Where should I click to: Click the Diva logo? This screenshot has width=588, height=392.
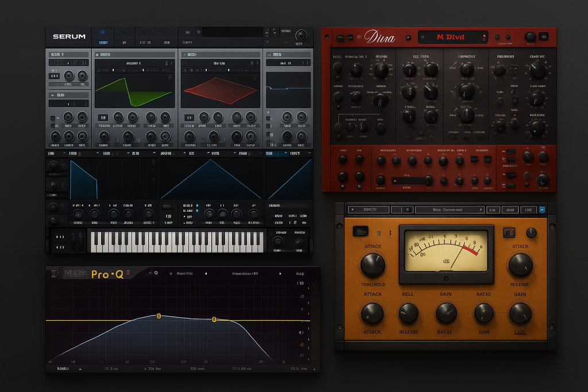(380, 37)
